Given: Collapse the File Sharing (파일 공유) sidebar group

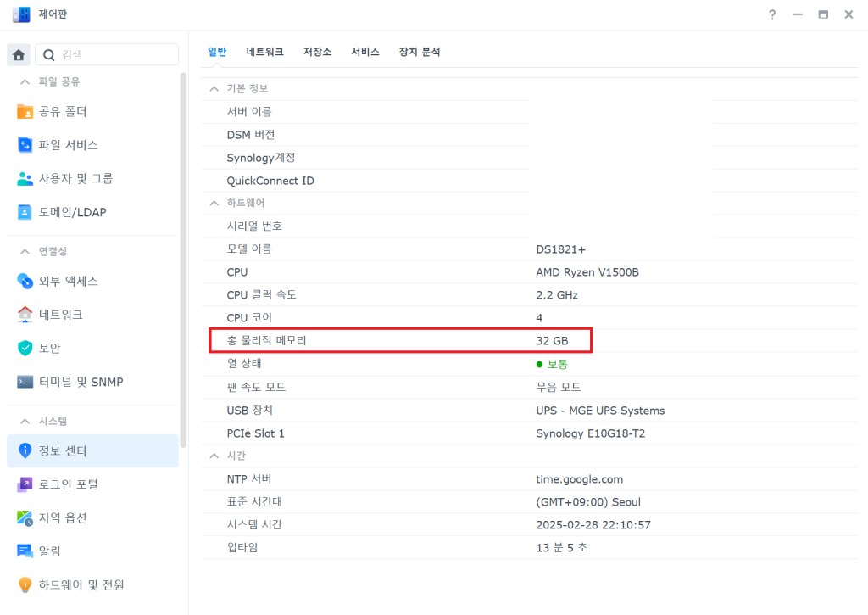Looking at the screenshot, I should coord(25,82).
